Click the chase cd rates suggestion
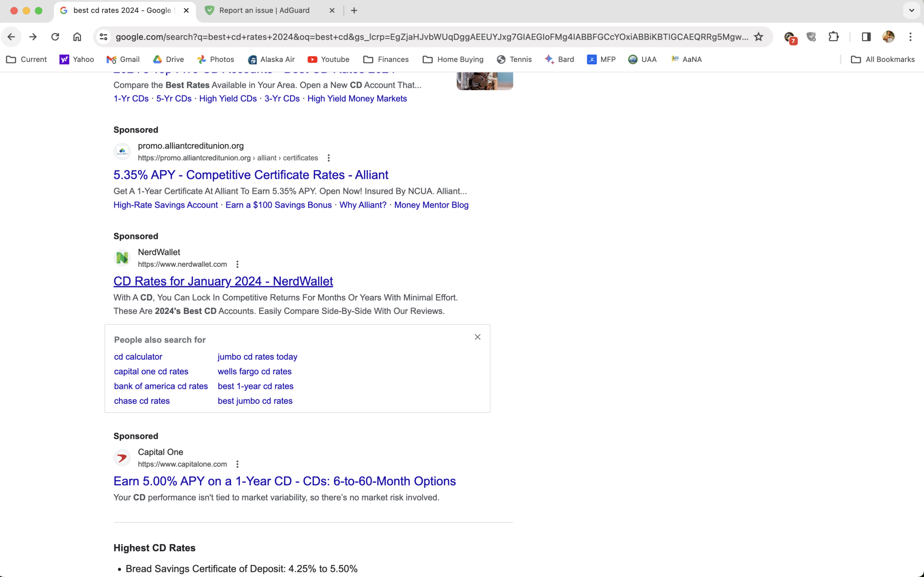Viewport: 924px width, 577px height. tap(141, 401)
